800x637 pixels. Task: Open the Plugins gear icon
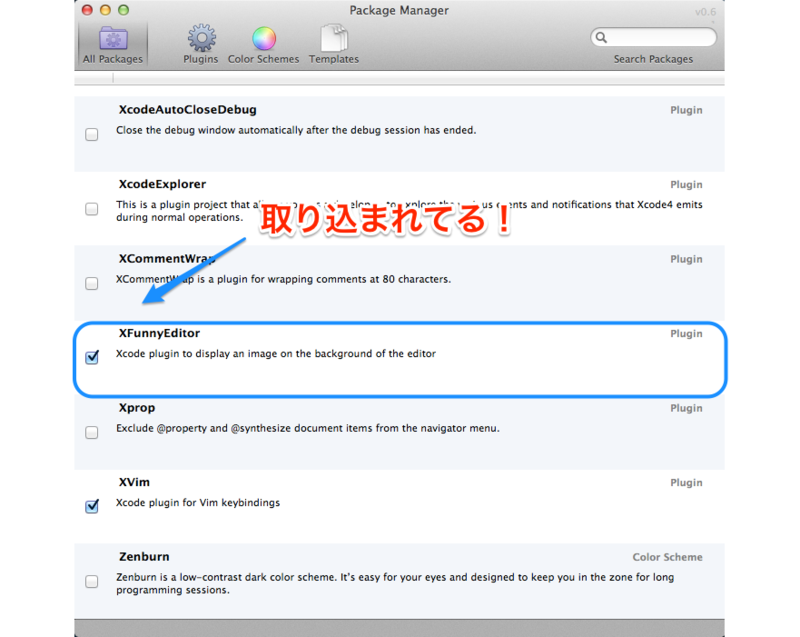pos(202,38)
